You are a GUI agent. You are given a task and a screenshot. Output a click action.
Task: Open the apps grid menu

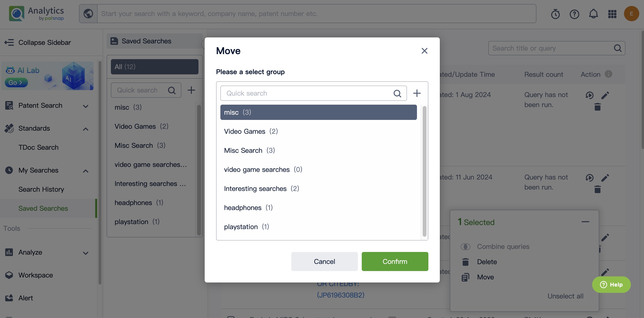pyautogui.click(x=612, y=14)
